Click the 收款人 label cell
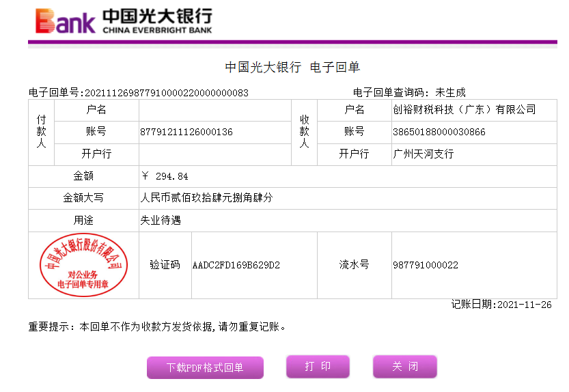This screenshot has height=392, width=569. (305, 132)
